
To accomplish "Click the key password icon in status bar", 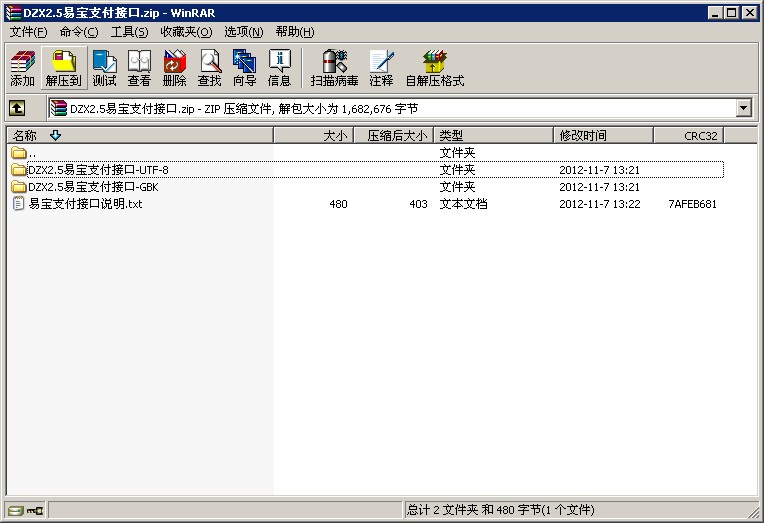I will (35, 510).
